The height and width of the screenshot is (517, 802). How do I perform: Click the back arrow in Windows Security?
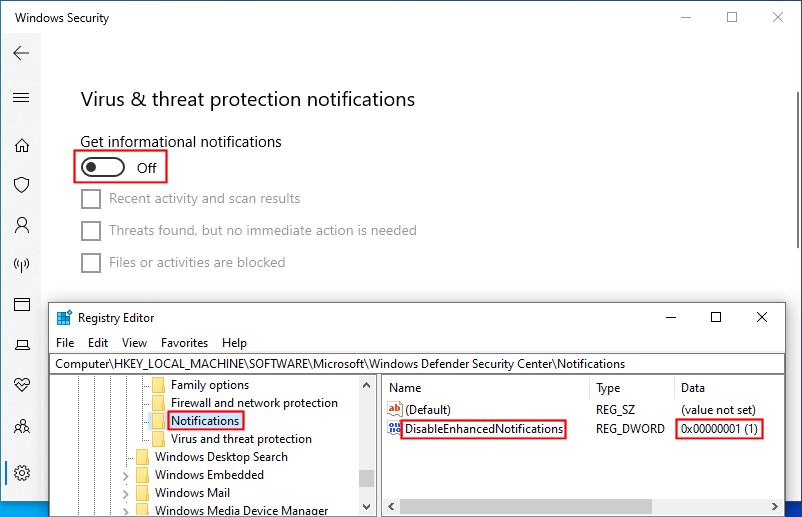click(21, 53)
